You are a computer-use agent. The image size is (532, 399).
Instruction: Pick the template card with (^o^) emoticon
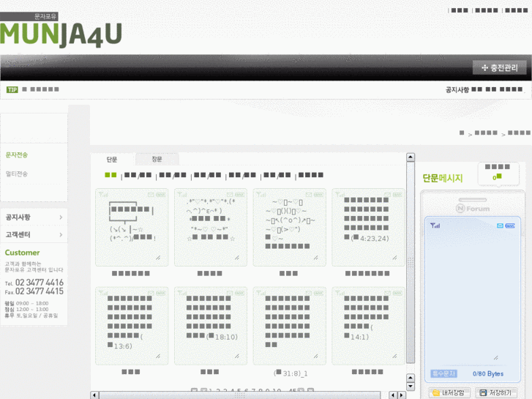pos(289,227)
